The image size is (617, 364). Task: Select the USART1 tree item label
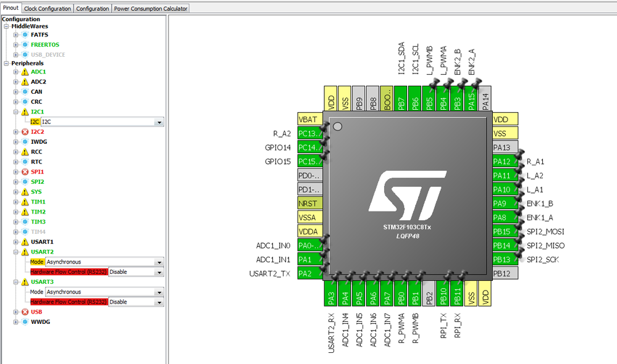(x=42, y=242)
